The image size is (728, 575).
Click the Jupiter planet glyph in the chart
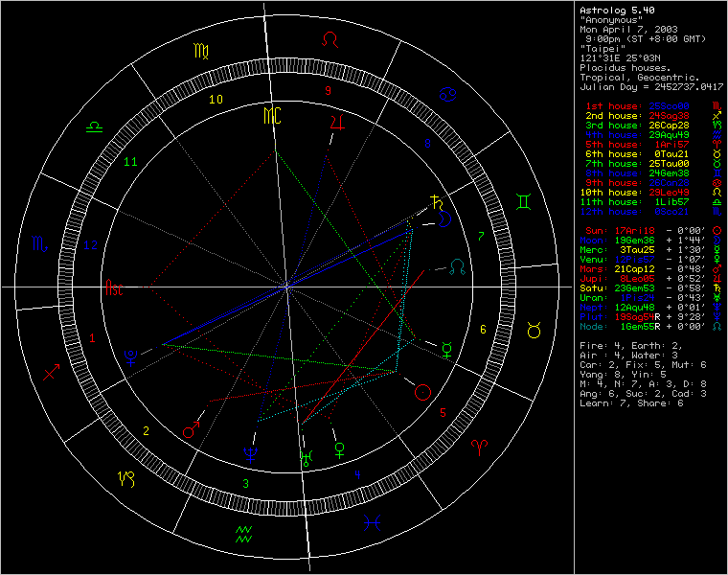click(x=337, y=123)
